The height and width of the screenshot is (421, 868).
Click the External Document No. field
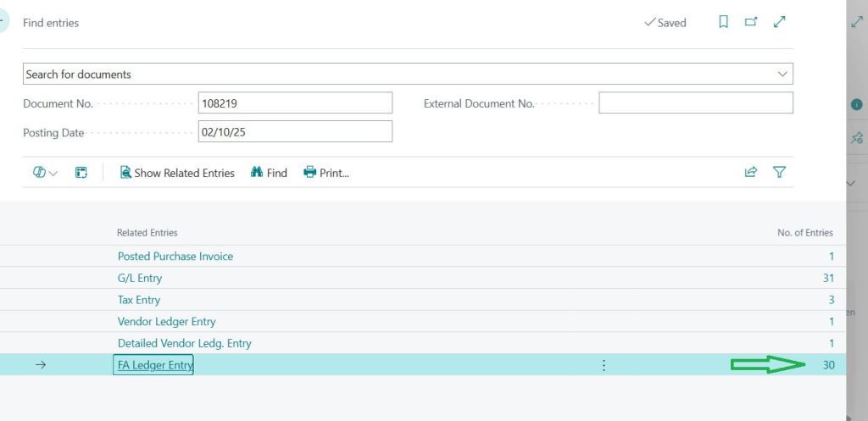point(695,103)
